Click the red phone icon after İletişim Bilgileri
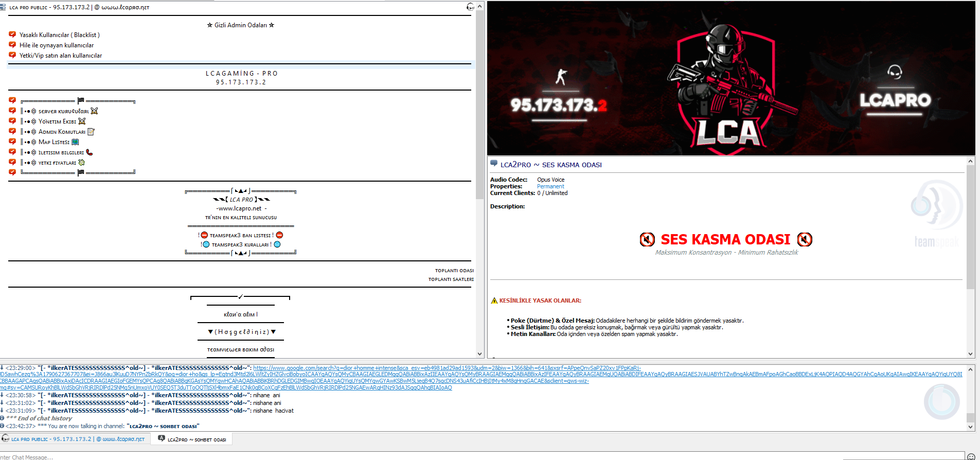This screenshot has width=980, height=460. [89, 152]
